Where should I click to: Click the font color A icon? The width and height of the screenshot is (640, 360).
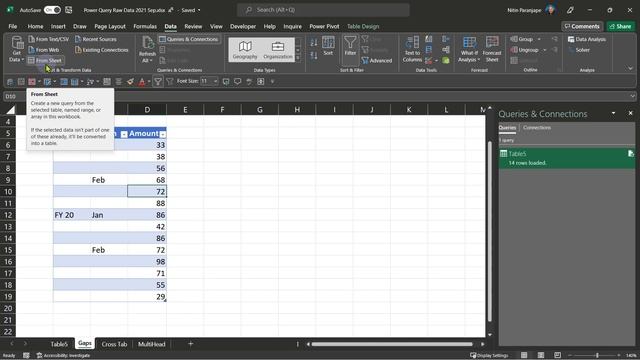142,82
